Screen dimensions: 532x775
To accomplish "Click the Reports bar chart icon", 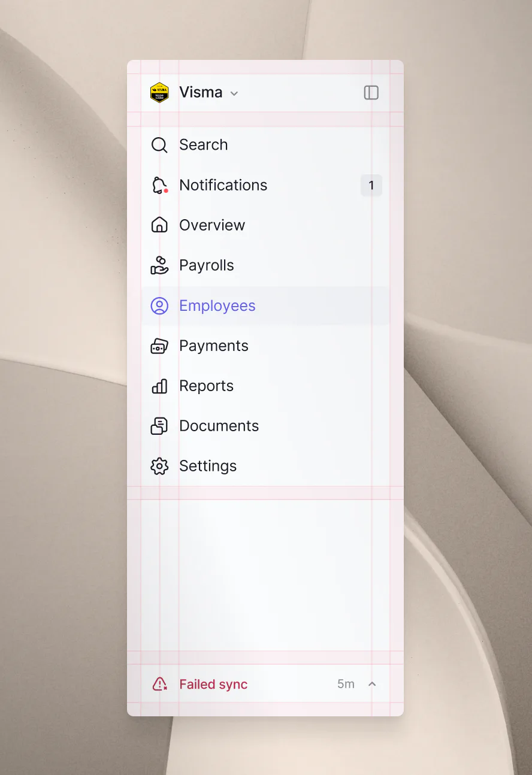I will 159,386.
